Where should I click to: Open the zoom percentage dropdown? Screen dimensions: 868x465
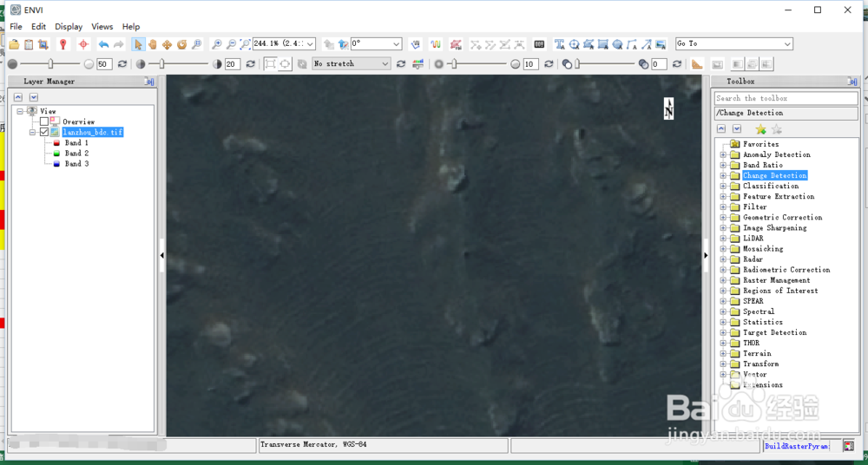311,43
